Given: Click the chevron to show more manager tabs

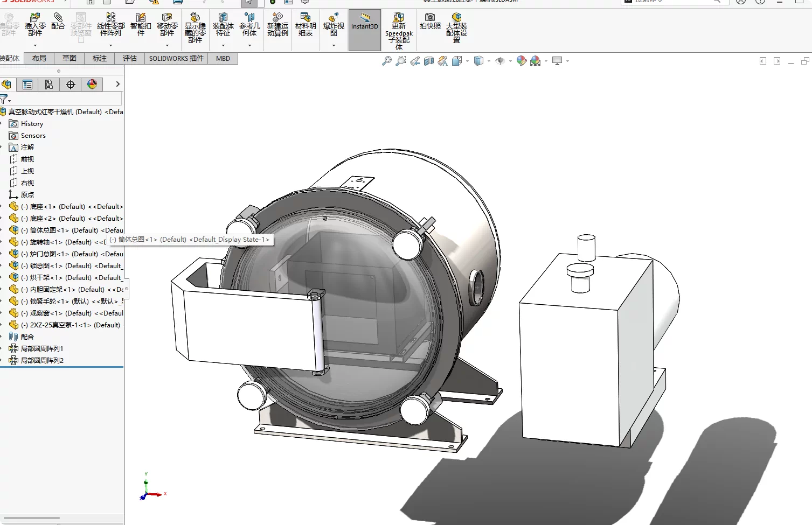Looking at the screenshot, I should pyautogui.click(x=117, y=84).
